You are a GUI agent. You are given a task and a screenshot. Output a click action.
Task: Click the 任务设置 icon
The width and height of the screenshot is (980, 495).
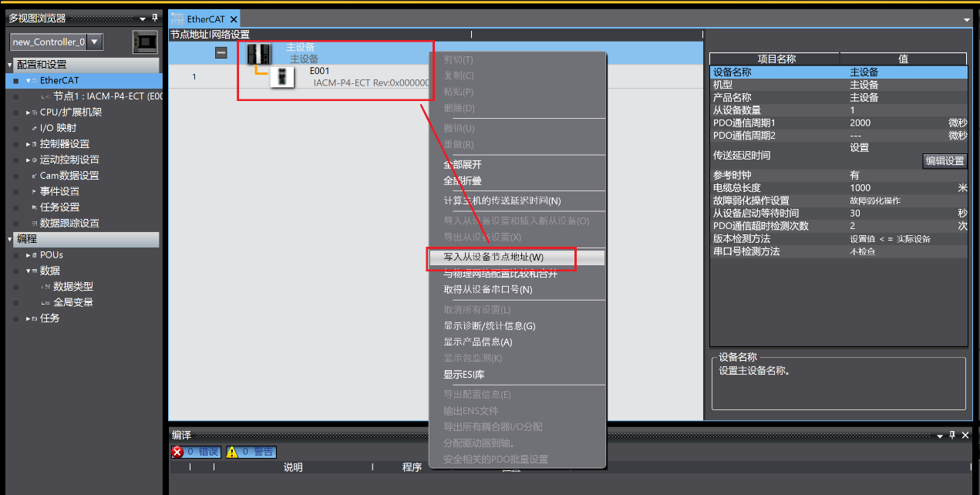coord(33,207)
